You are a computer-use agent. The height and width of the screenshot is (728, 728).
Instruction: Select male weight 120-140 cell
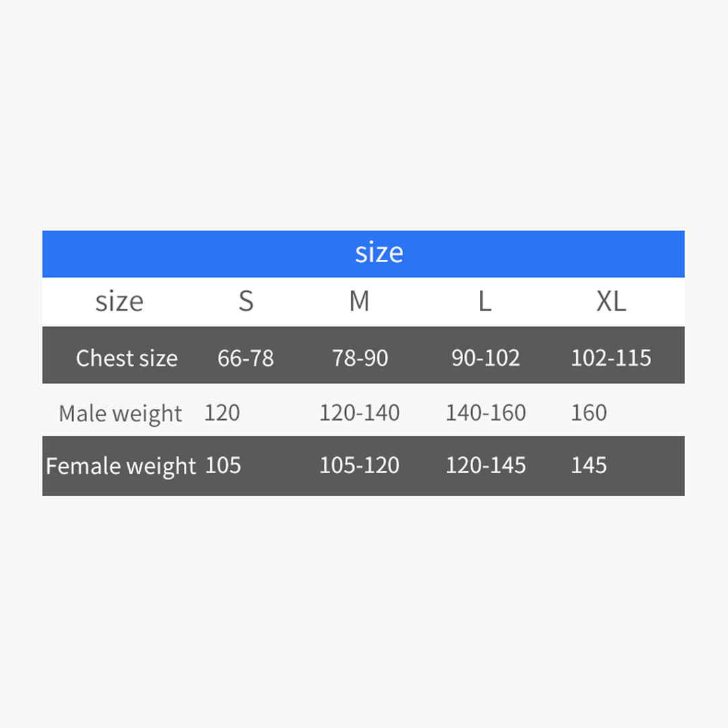point(359,413)
